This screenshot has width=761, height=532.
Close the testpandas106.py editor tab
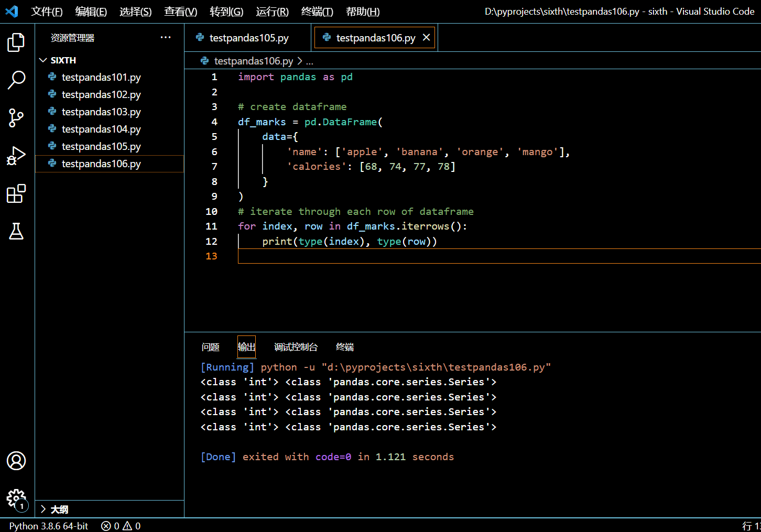(x=426, y=37)
